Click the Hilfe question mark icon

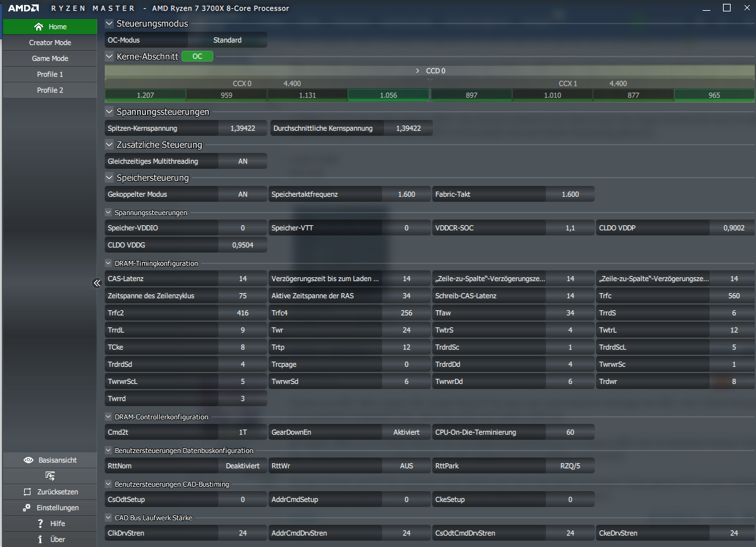click(41, 524)
